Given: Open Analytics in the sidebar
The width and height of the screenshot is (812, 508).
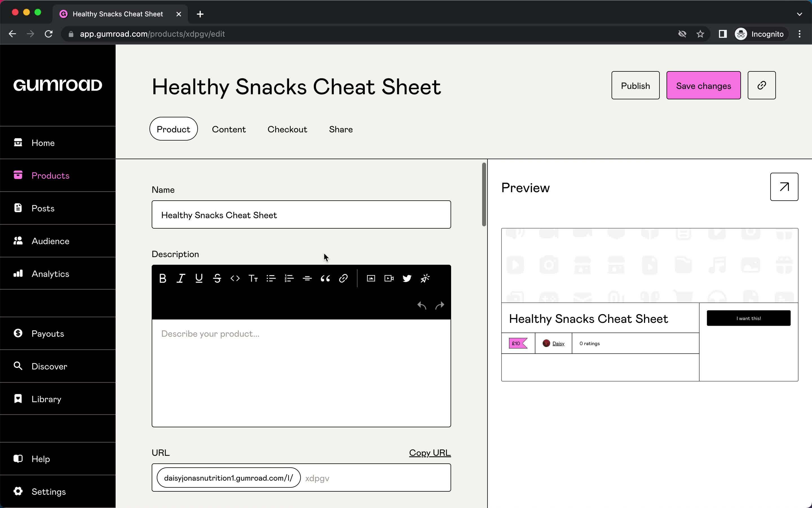Looking at the screenshot, I should click(58, 273).
